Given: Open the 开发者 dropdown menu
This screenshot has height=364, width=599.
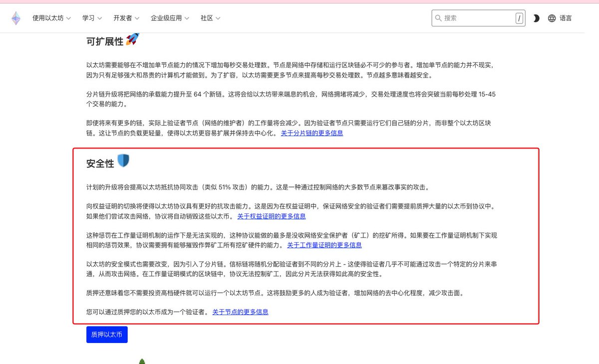Looking at the screenshot, I should [126, 18].
